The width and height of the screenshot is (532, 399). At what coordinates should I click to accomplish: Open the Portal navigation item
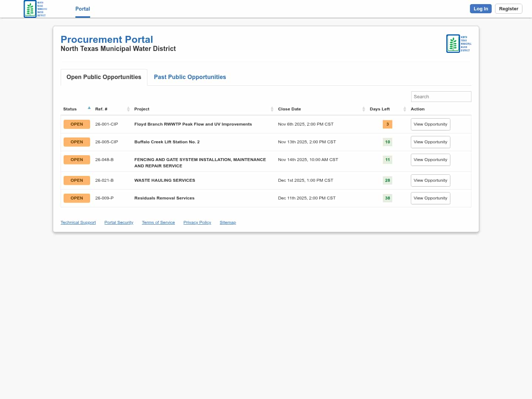tap(82, 9)
